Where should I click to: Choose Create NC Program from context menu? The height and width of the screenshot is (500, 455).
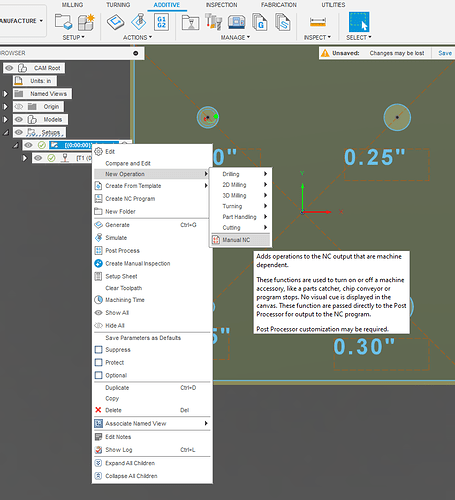[130, 199]
